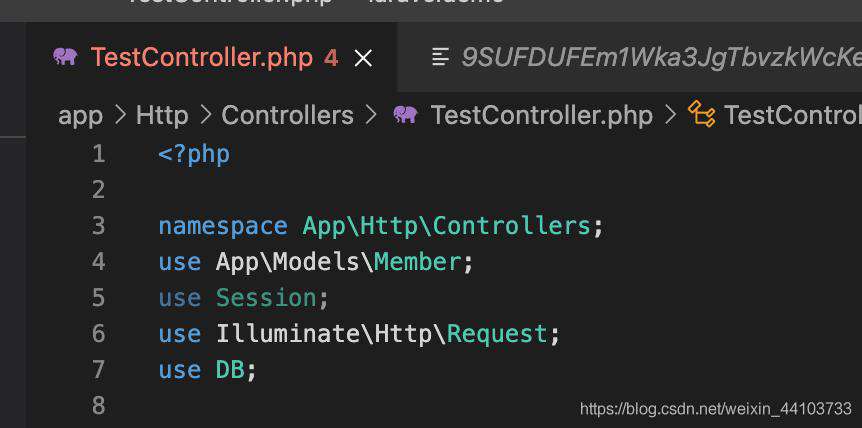Open the 9SUFDUFEm1Wka3JgTbvzkWcKe tab
The image size is (862, 428).
(661, 57)
